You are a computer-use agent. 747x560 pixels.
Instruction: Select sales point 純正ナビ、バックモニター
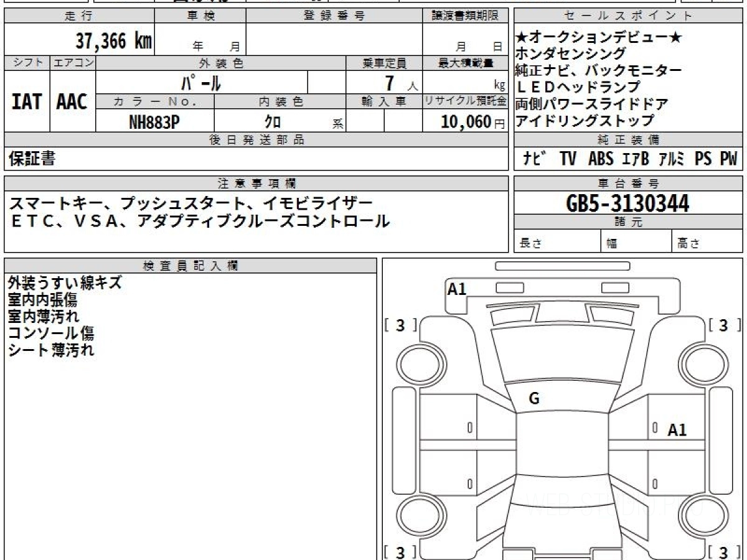pos(599,70)
